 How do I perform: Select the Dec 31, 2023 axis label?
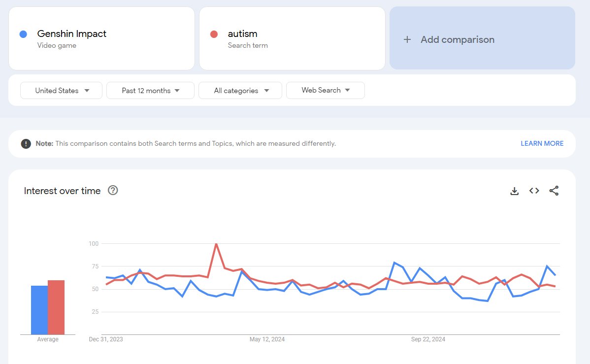(x=106, y=339)
